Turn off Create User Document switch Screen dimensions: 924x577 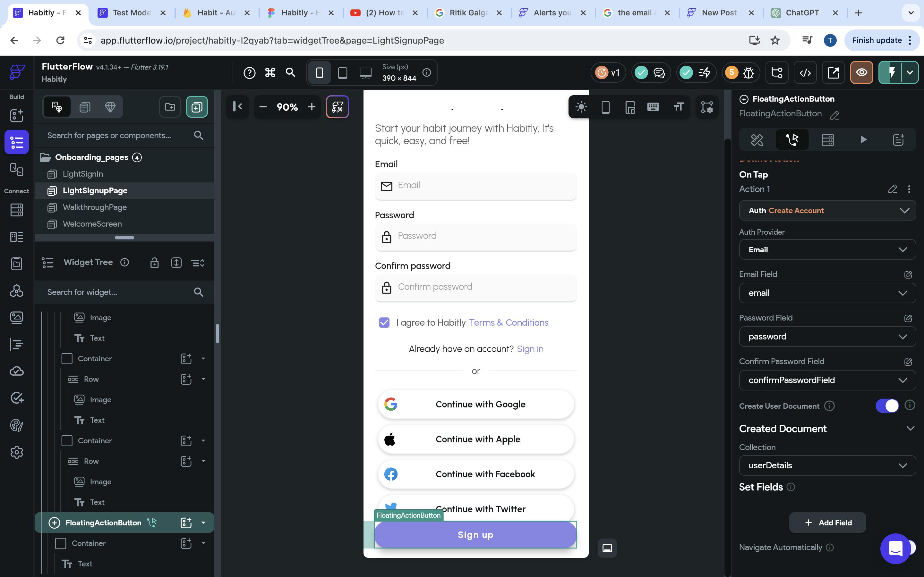pyautogui.click(x=886, y=406)
